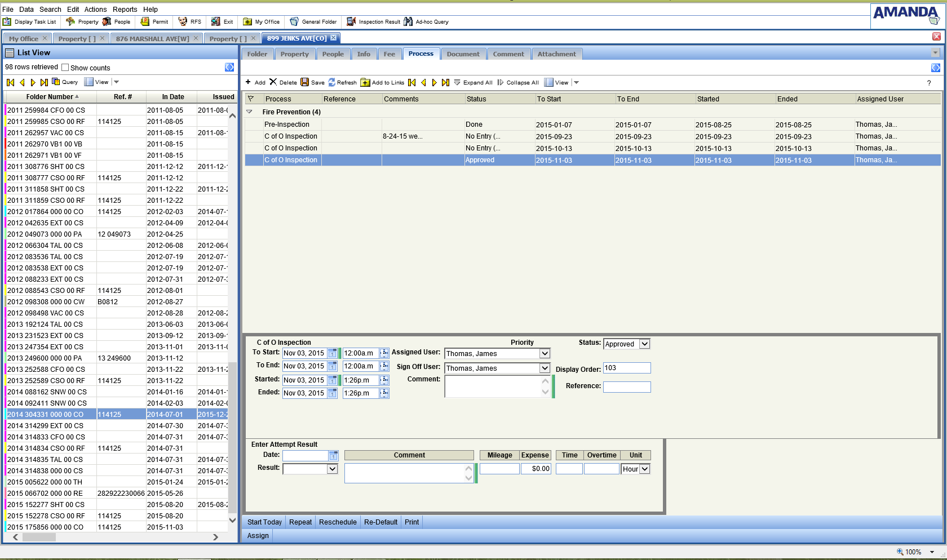Screen dimensions: 947x560
Task: Open the Unit dropdown showing Hour
Action: click(x=645, y=469)
